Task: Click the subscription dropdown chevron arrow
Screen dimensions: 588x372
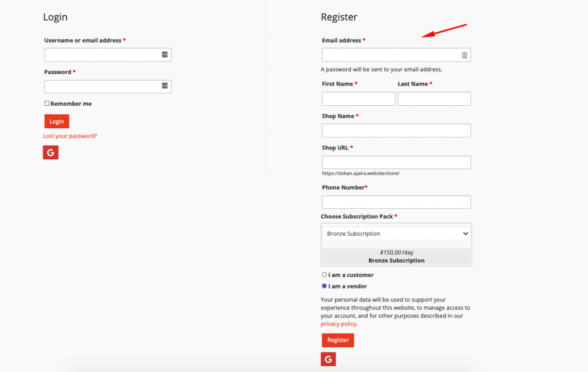Action: (465, 233)
